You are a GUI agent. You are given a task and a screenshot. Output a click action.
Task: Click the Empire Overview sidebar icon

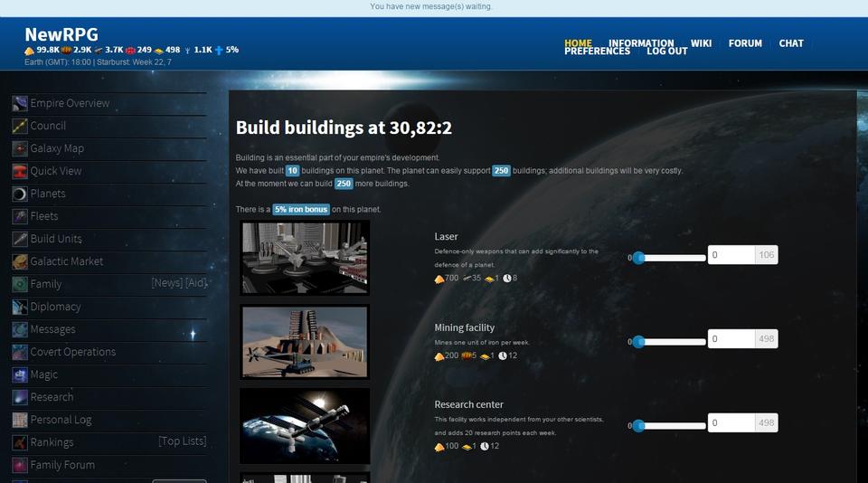20,103
